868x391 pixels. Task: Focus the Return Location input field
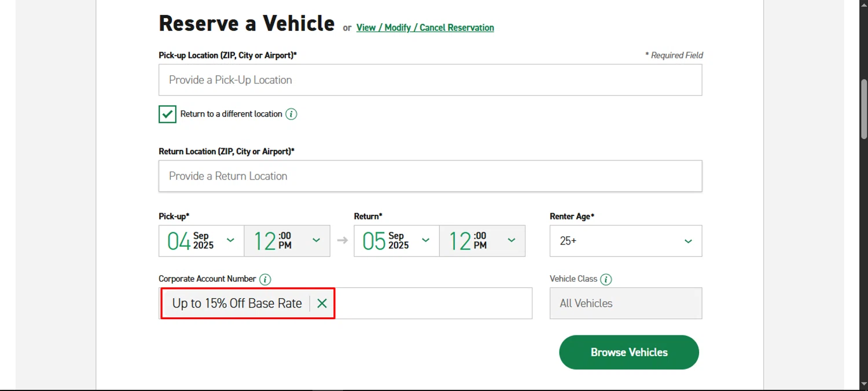pos(430,176)
